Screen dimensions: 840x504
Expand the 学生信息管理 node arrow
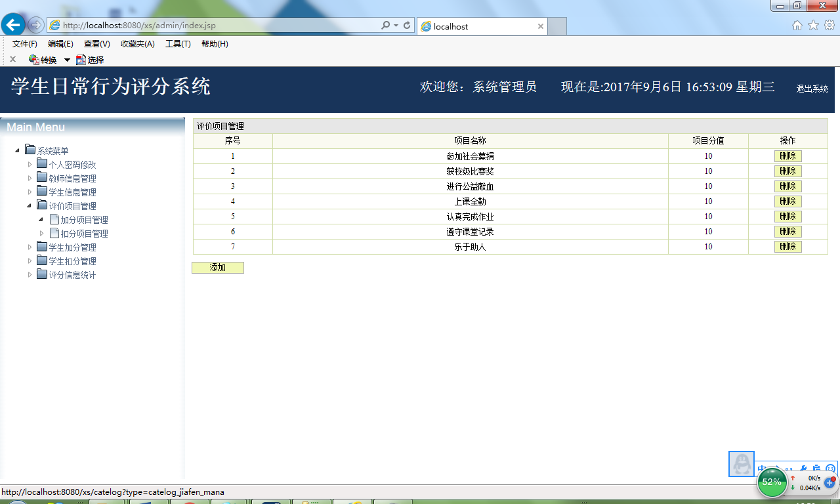click(x=30, y=192)
